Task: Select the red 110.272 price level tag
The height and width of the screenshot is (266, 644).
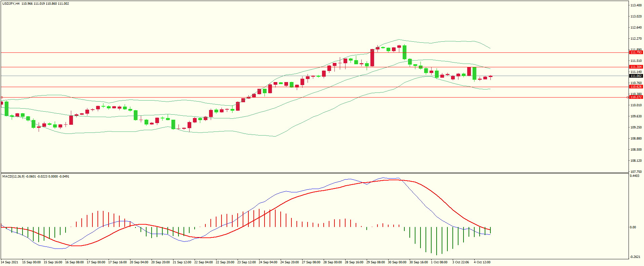Action: tap(636, 97)
